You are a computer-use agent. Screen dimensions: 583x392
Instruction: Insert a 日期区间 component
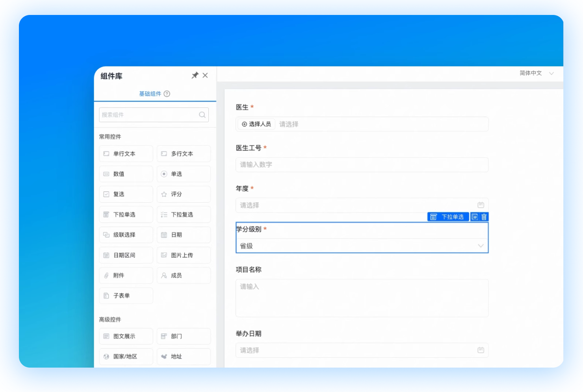coord(126,255)
